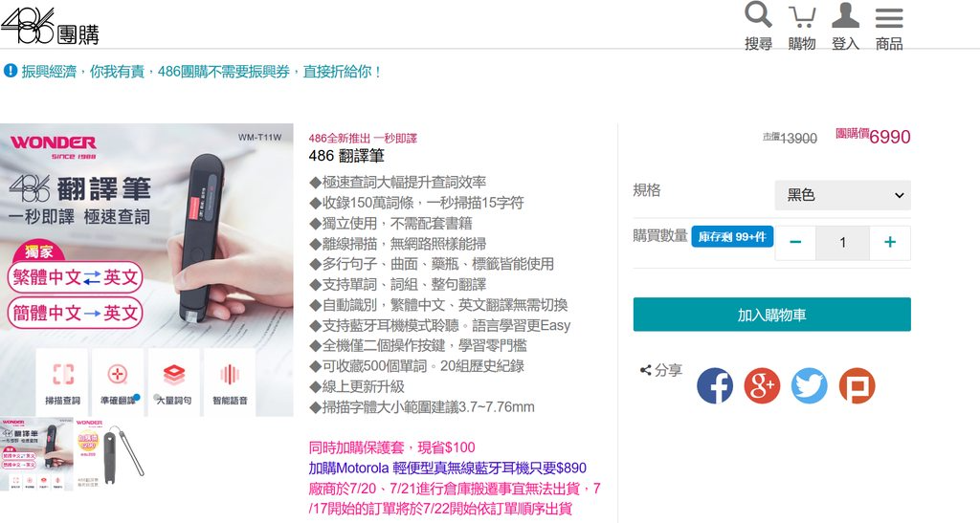Select the first translation pen thumbnail
Viewport: 980px width, 523px height.
click(36, 454)
